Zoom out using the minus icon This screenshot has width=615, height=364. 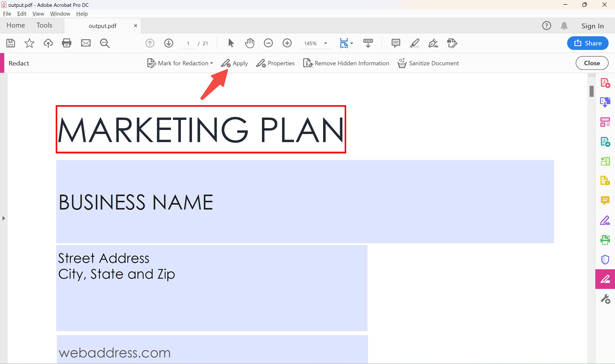(x=268, y=43)
